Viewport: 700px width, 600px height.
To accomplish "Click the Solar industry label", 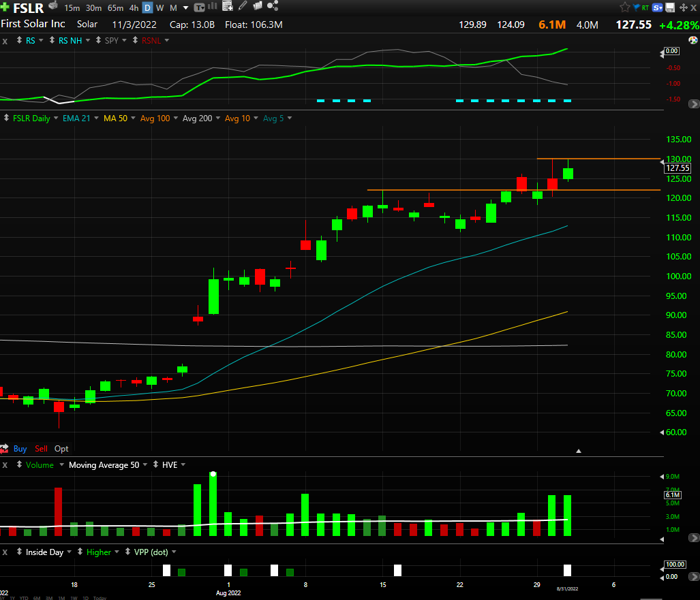I will pos(87,25).
